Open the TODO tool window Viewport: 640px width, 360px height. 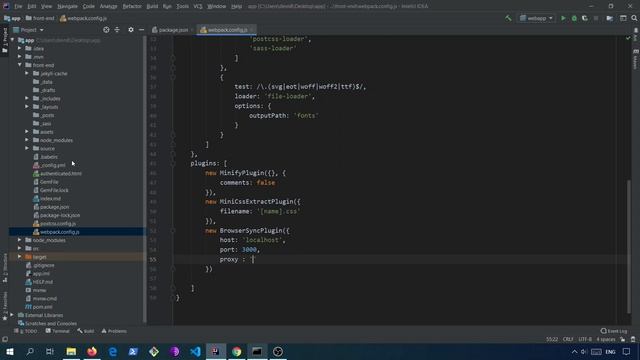click(x=26, y=331)
